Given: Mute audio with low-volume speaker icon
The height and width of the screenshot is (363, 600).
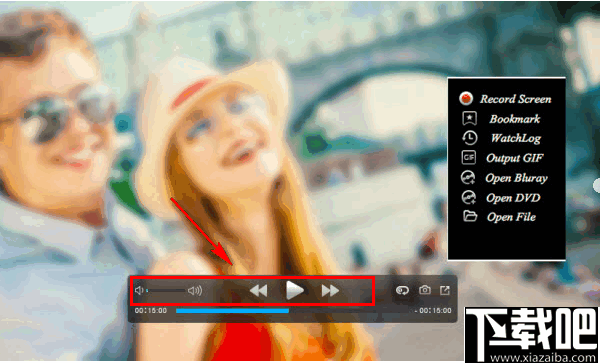Looking at the screenshot, I should click(x=139, y=291).
